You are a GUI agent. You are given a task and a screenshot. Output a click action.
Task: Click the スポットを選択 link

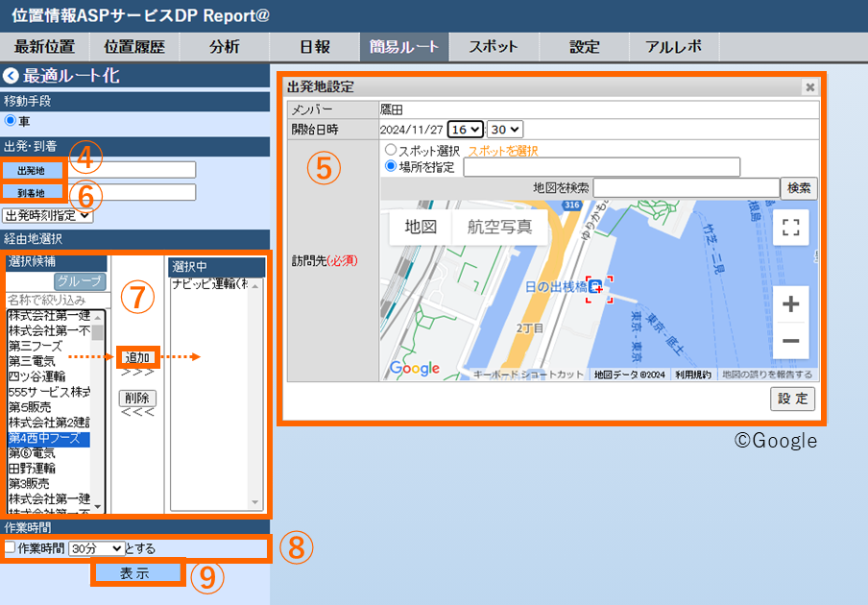[502, 151]
